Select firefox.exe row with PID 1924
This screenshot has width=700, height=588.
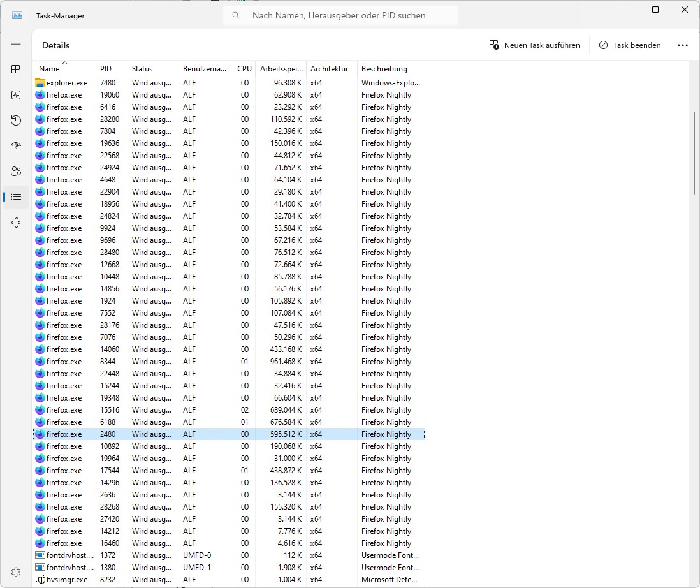(x=229, y=301)
